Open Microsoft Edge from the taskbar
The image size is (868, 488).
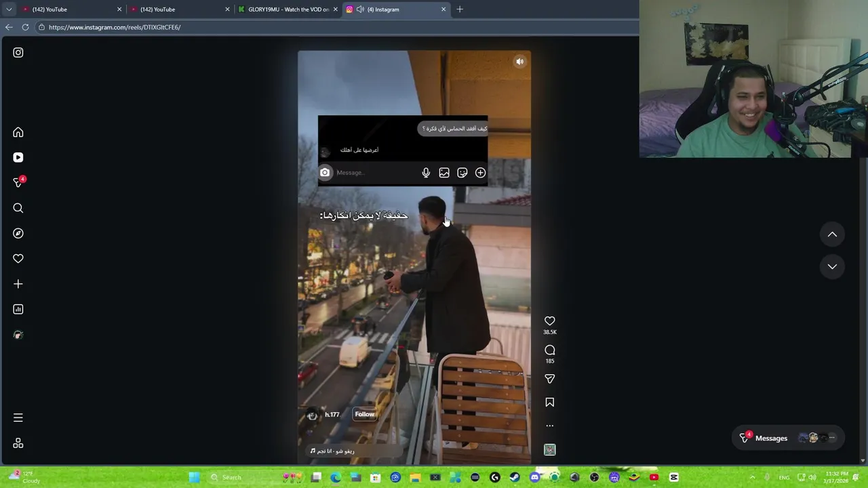tap(336, 477)
